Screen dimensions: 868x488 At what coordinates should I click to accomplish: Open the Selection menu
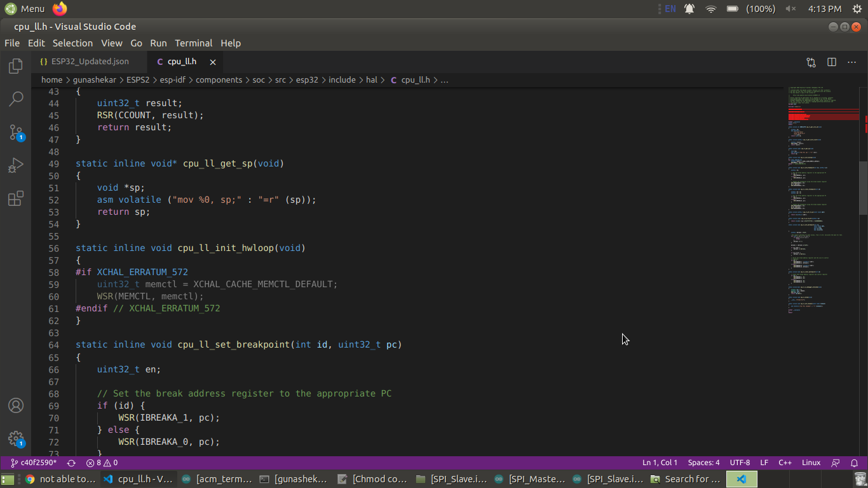point(72,43)
